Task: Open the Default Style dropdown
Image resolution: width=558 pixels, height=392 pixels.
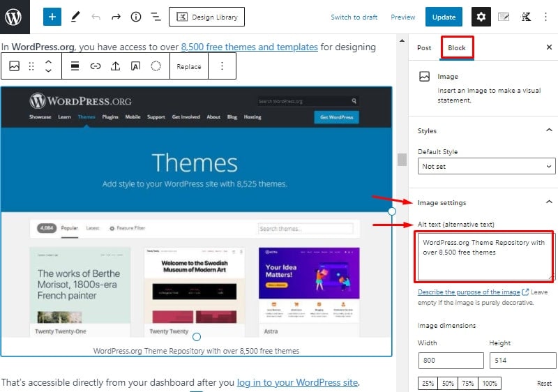Action: coord(486,166)
